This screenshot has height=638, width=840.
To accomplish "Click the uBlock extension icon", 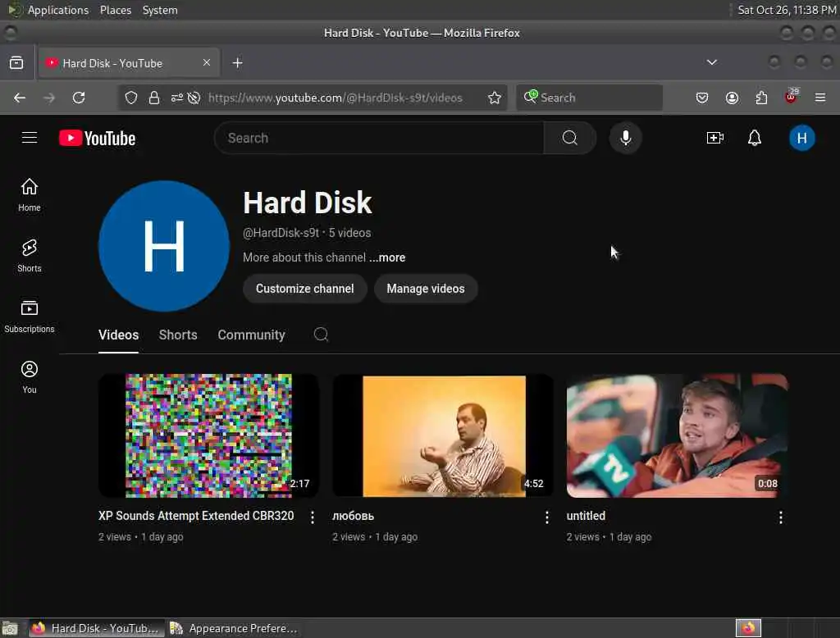I will coord(791,97).
